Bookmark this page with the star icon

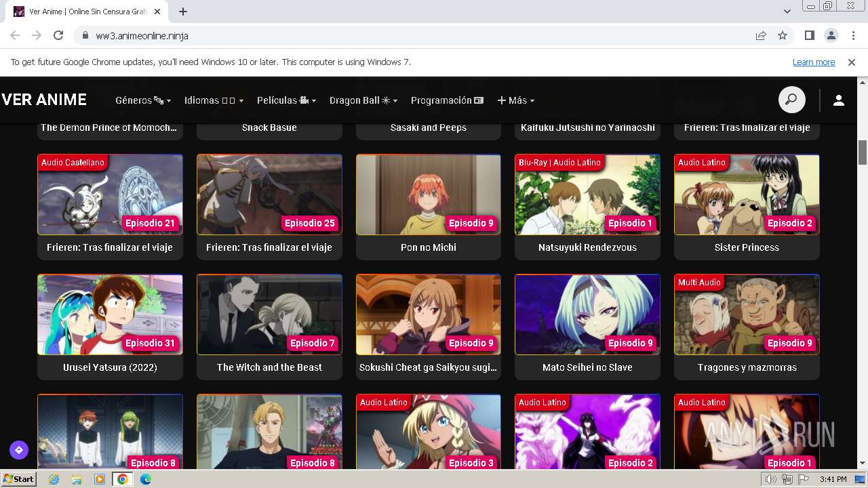(783, 35)
